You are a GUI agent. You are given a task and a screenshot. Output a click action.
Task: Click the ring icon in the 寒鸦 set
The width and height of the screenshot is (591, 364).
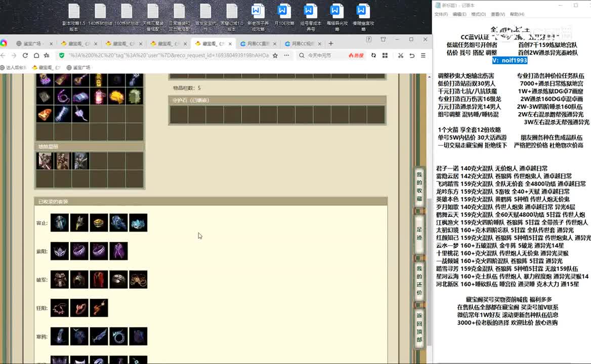click(118, 336)
